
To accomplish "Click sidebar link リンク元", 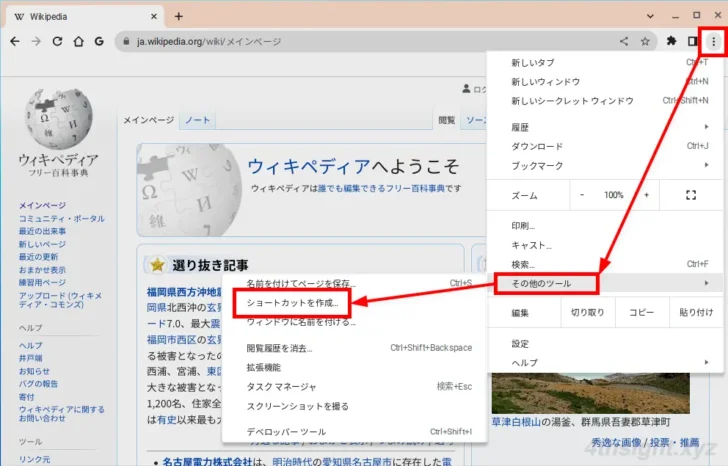I will click(x=34, y=460).
